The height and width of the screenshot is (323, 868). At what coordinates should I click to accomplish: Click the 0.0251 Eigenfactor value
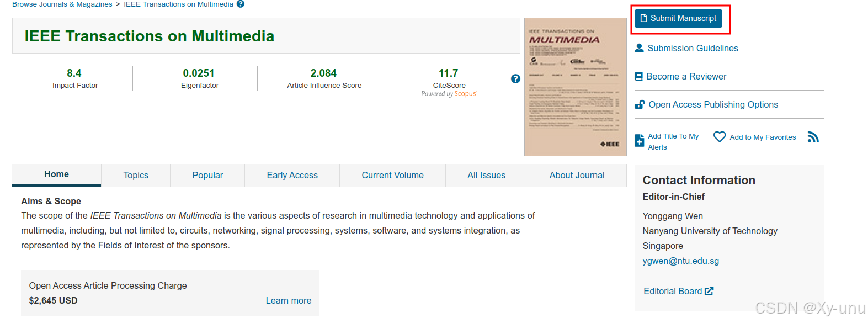click(199, 73)
